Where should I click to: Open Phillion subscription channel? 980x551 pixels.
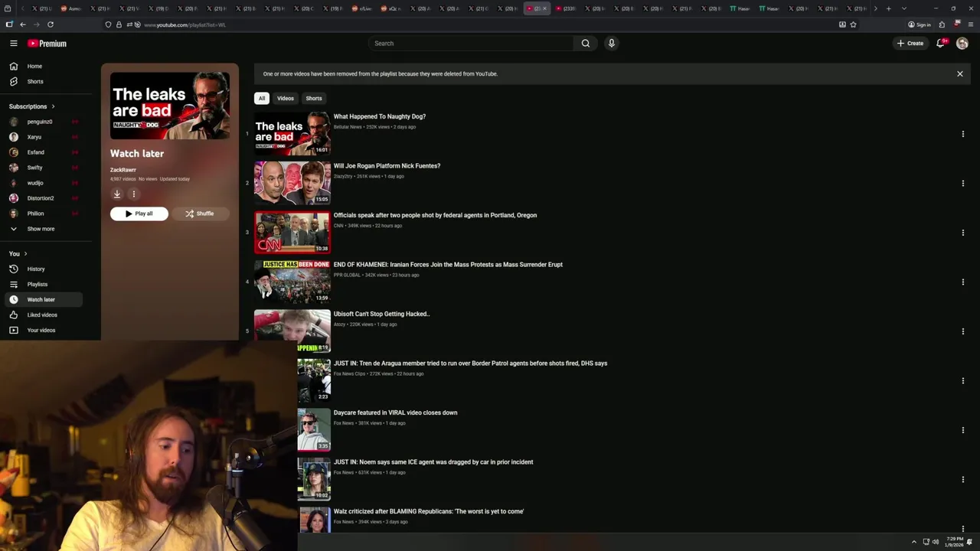pyautogui.click(x=43, y=214)
